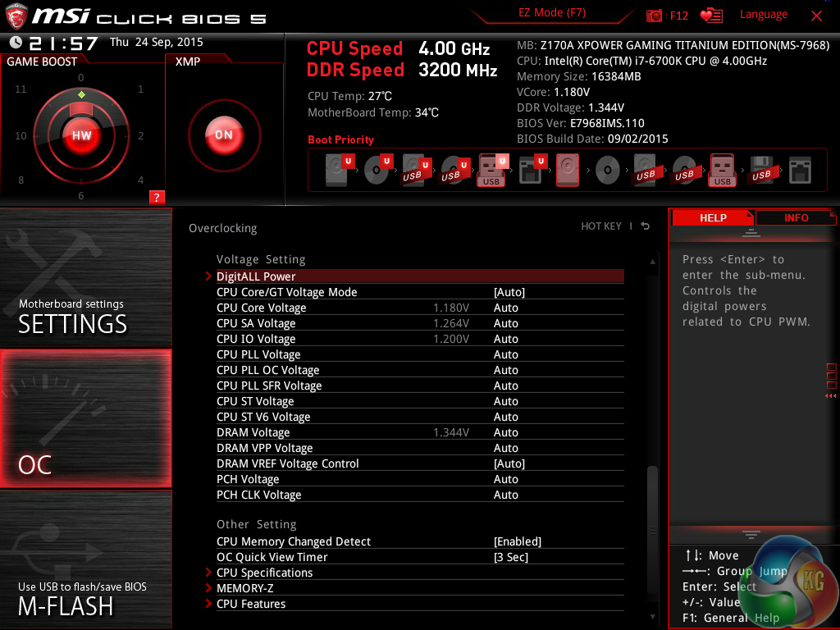The image size is (840, 630).
Task: Click the F12 screenshot camera icon
Action: (654, 16)
